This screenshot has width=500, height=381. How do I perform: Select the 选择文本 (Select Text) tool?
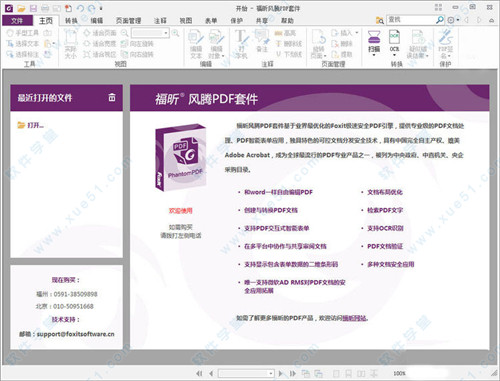[23, 44]
